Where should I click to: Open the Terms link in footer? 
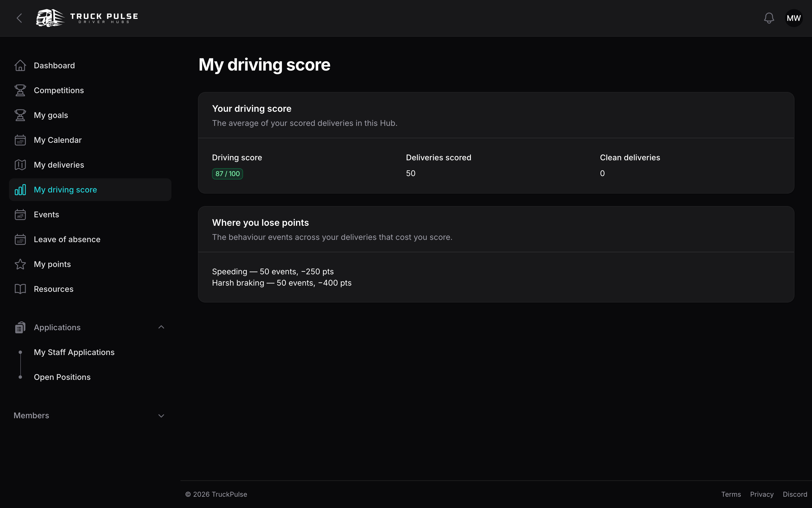click(x=731, y=494)
